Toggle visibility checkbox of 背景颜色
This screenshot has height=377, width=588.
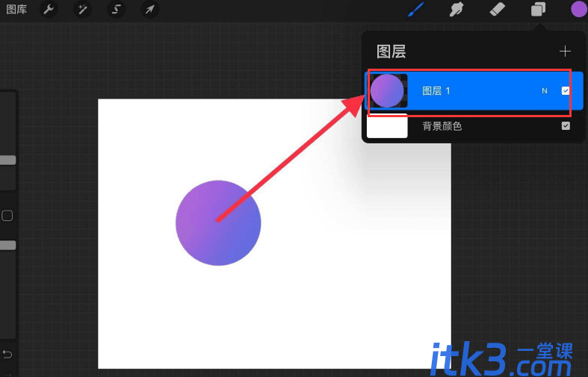[566, 126]
